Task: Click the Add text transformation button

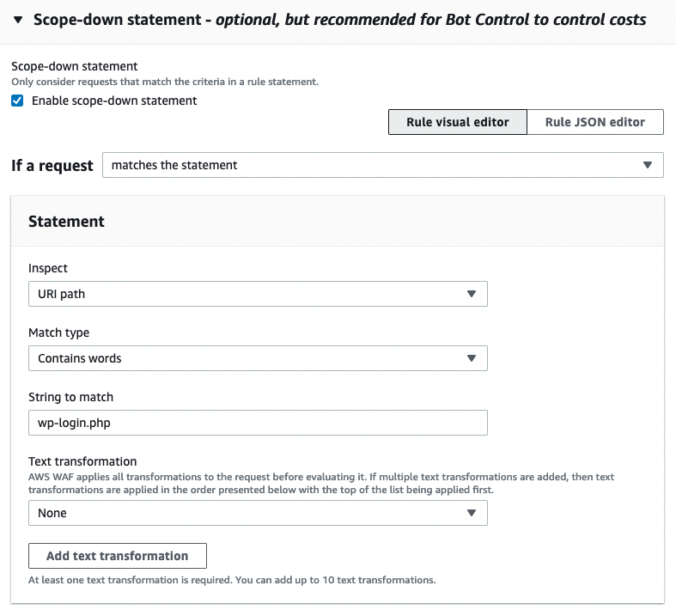Action: pyautogui.click(x=118, y=556)
